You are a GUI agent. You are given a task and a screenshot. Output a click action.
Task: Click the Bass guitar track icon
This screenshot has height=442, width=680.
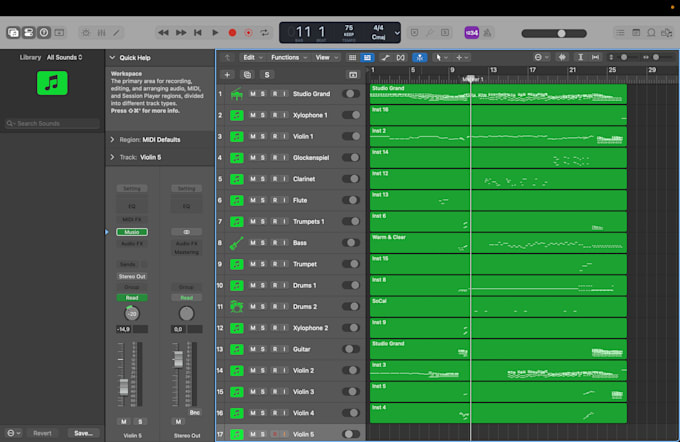point(236,243)
